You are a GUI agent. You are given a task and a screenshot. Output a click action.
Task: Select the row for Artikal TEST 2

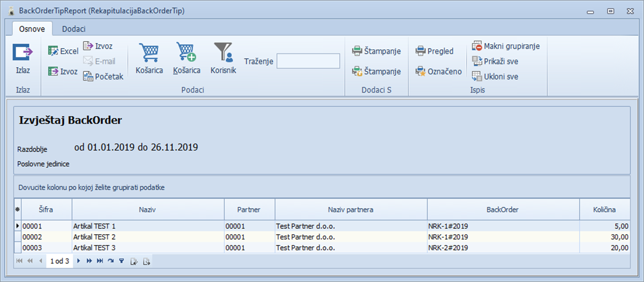(94, 237)
